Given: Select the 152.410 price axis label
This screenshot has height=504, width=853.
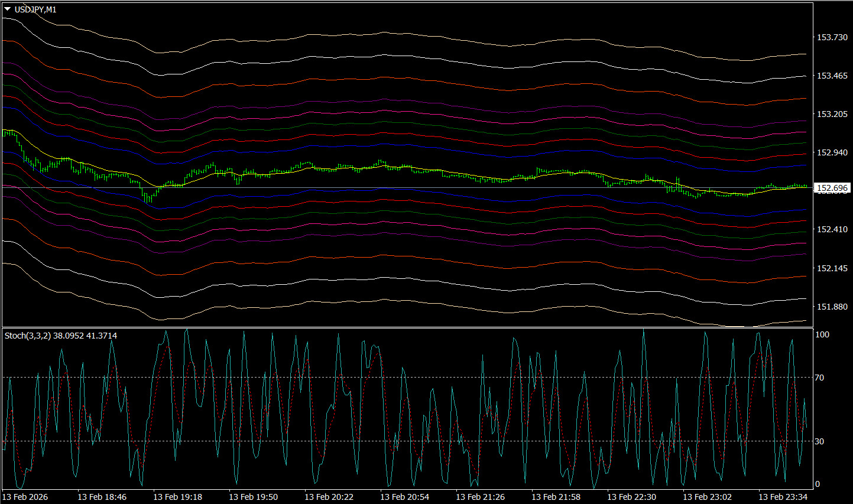Looking at the screenshot, I should tap(832, 229).
